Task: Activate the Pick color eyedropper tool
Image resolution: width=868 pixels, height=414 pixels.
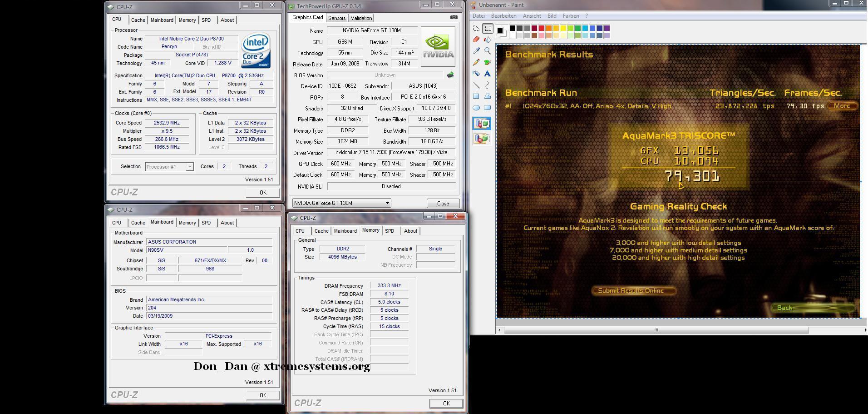Action: [x=476, y=51]
